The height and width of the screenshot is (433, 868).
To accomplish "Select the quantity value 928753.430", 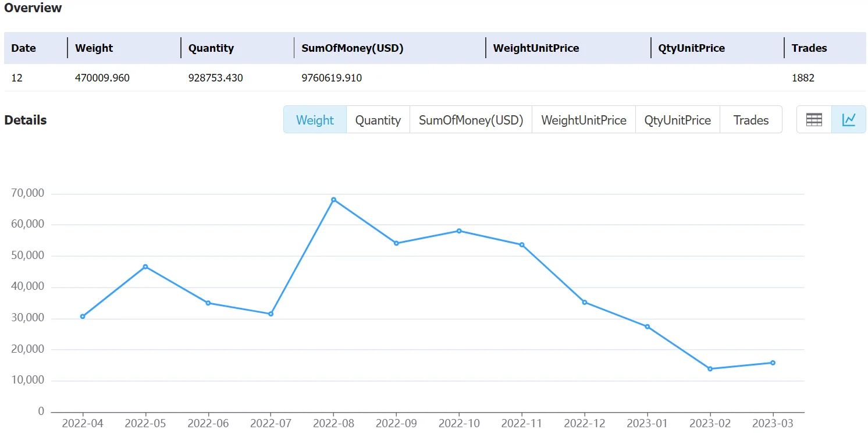I will [216, 77].
